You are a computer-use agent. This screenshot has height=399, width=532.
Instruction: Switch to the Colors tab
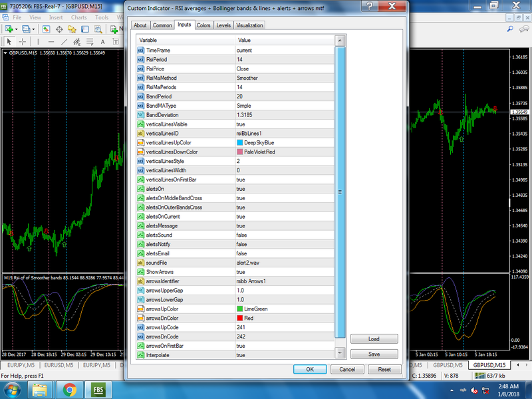click(203, 25)
